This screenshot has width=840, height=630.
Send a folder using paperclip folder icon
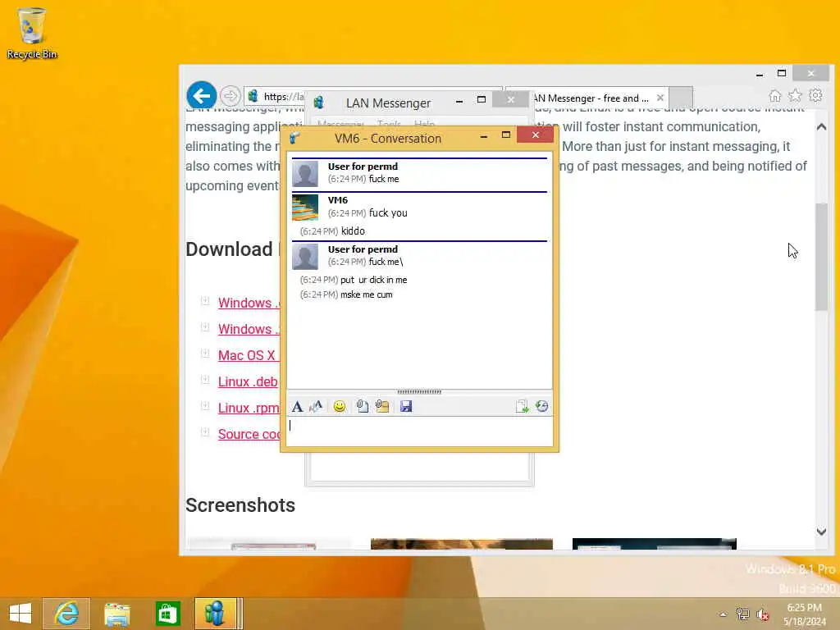point(382,407)
